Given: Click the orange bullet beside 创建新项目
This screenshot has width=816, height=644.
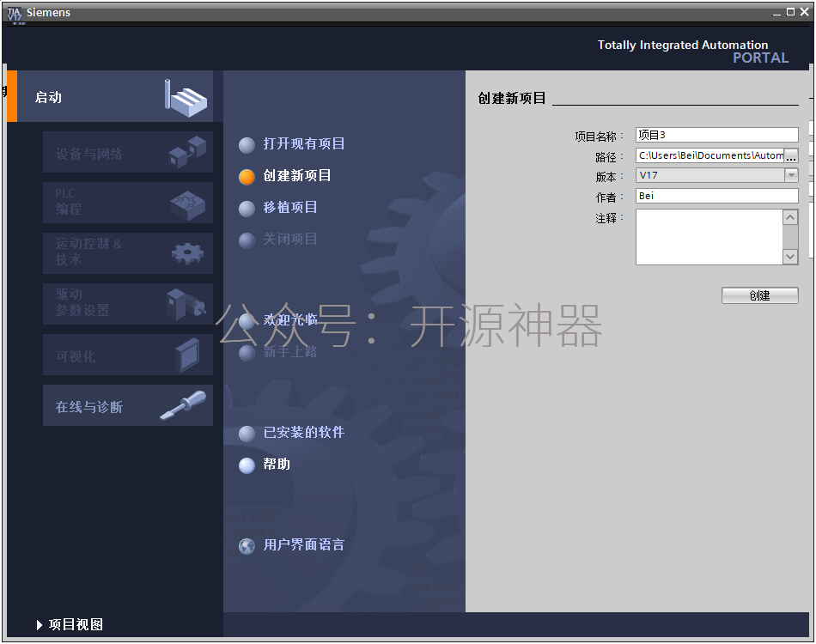Looking at the screenshot, I should 247,176.
